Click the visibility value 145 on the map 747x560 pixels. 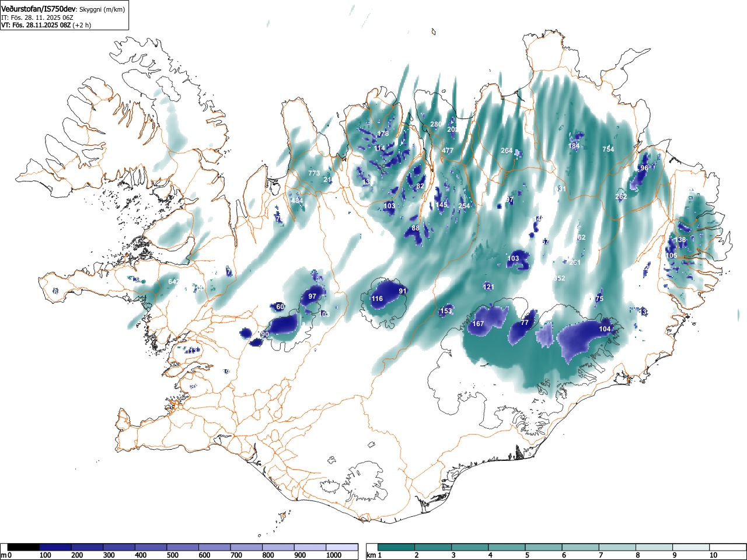click(x=441, y=205)
